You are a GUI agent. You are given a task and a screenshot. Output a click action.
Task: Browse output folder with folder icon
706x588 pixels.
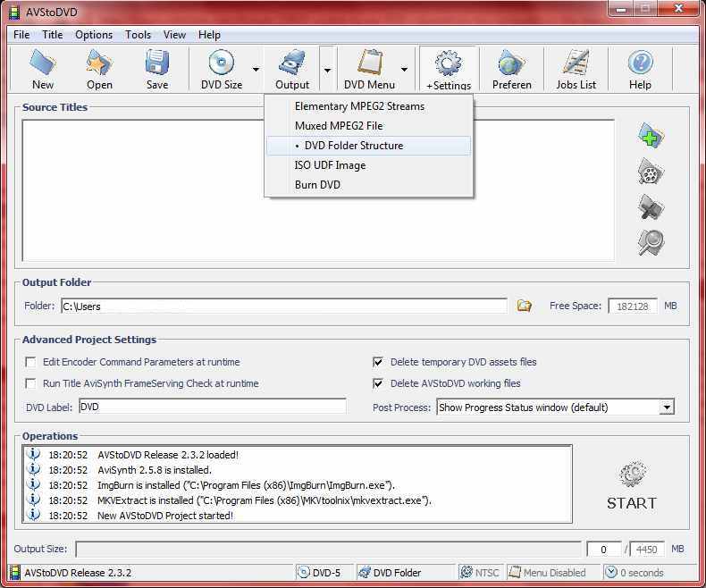click(x=524, y=306)
